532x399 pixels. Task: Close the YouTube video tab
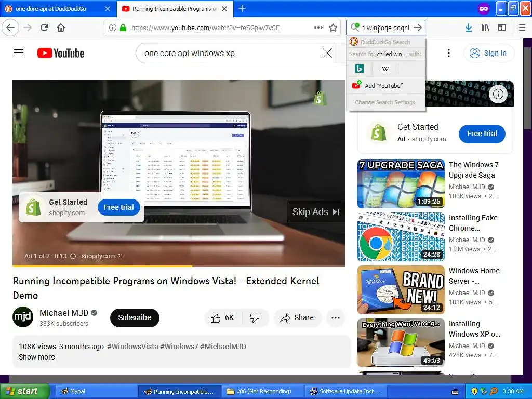click(x=224, y=9)
